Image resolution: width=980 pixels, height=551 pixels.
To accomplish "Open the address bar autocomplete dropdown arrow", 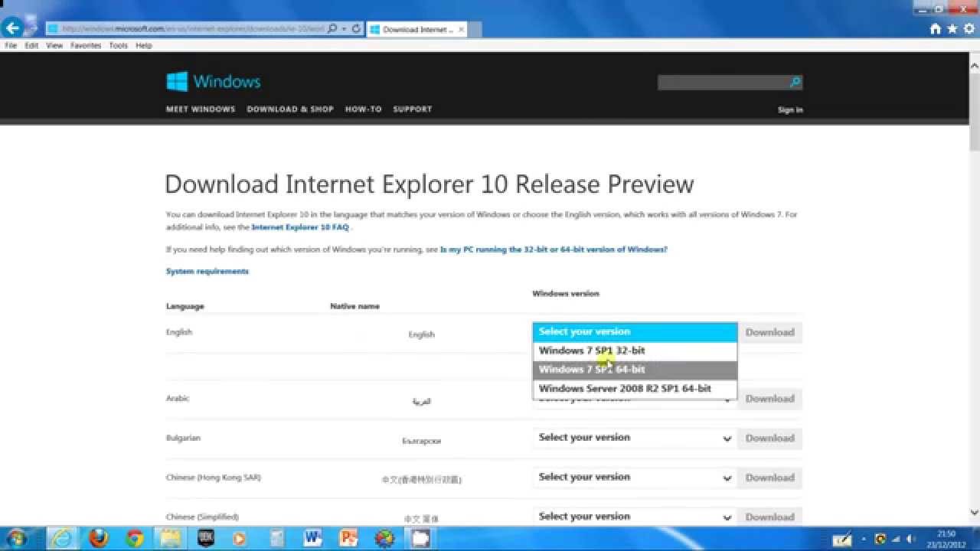I will coord(344,29).
